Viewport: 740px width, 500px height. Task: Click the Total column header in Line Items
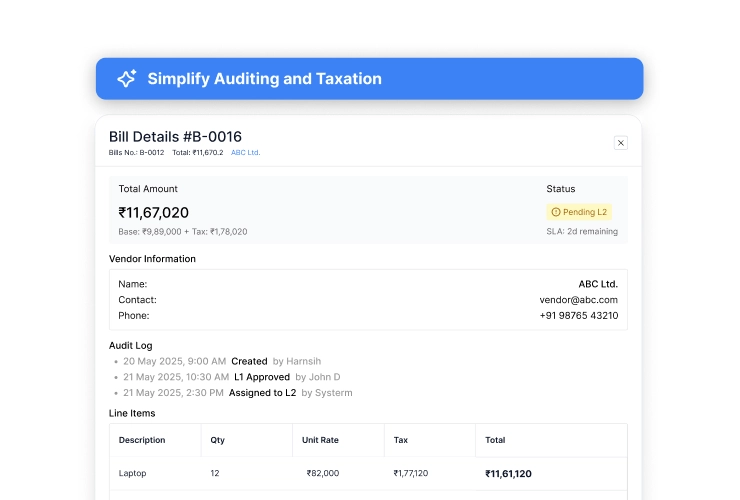coord(495,440)
